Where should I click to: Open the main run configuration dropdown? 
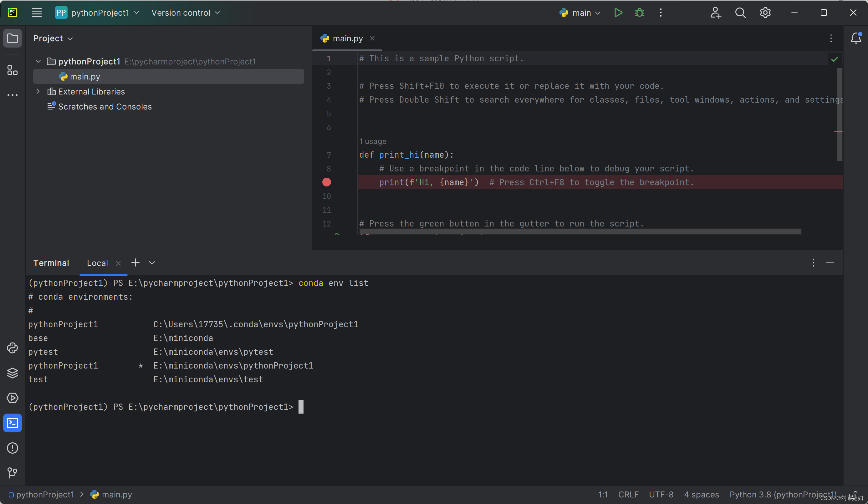point(581,13)
